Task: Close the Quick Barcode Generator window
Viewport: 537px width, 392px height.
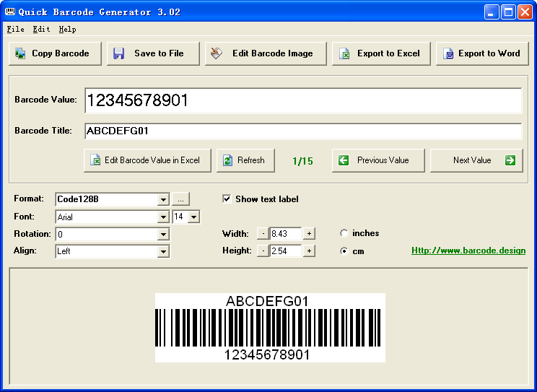Action: click(525, 12)
